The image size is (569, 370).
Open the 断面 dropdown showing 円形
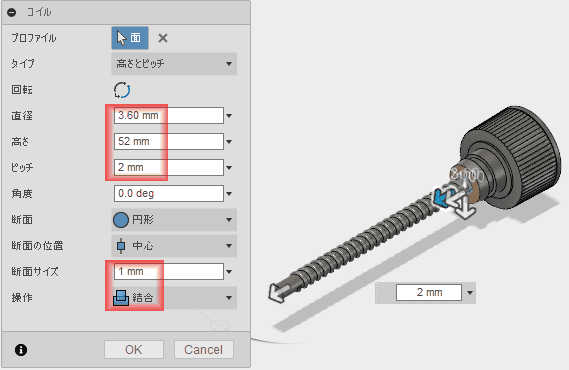coord(174,220)
